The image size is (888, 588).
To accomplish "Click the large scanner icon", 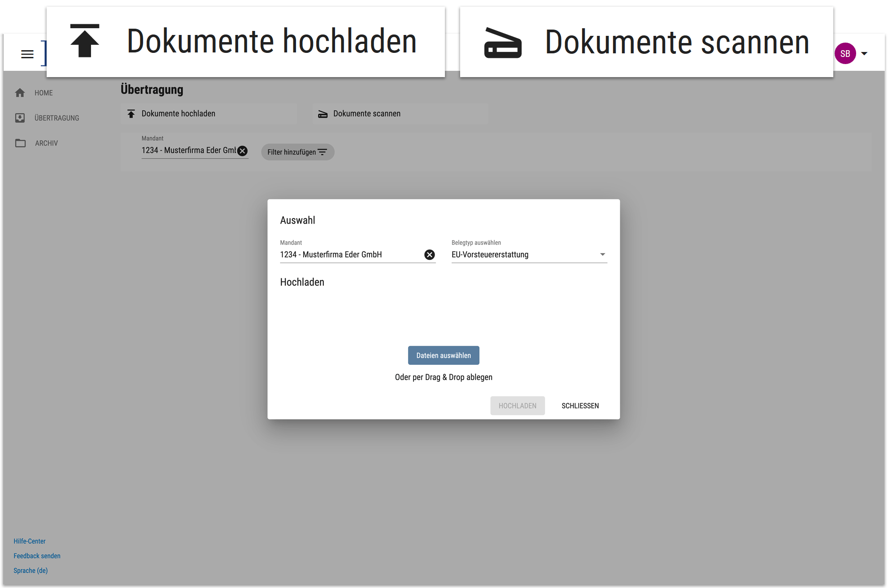I will pos(503,43).
